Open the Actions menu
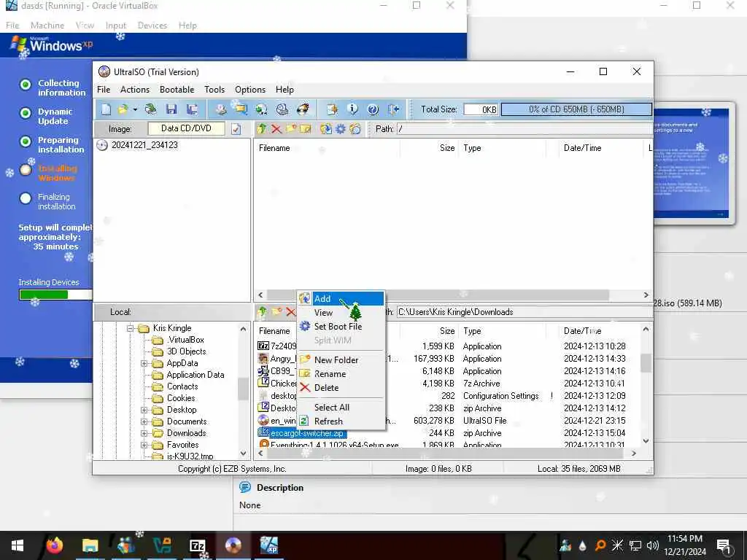This screenshot has height=560, width=747. pyautogui.click(x=135, y=90)
